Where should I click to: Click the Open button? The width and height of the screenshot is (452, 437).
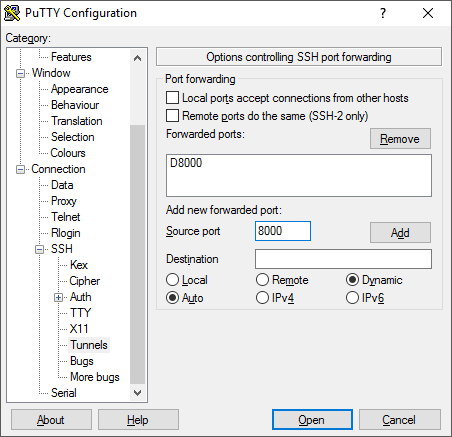click(312, 420)
